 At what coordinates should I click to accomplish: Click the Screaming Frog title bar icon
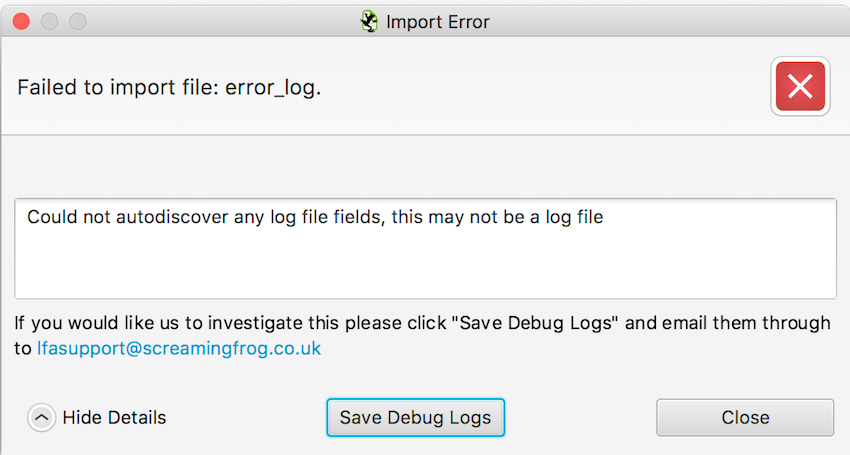369,21
